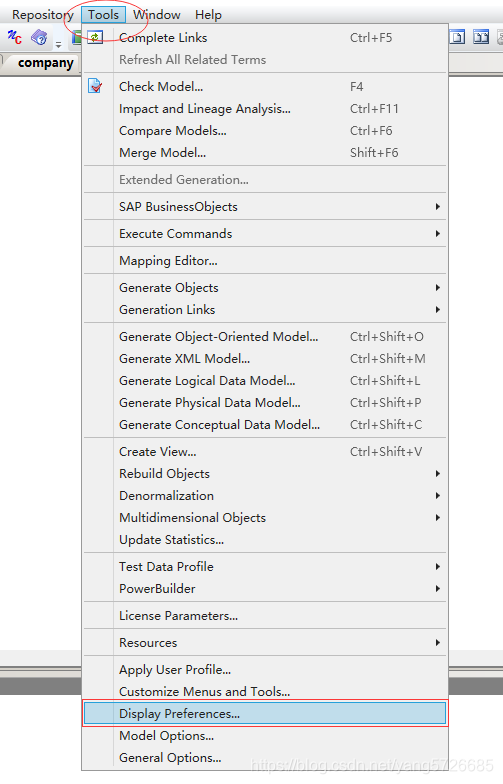Expand PowerBuilder submenu
This screenshot has width=503, height=784.
tap(265, 588)
